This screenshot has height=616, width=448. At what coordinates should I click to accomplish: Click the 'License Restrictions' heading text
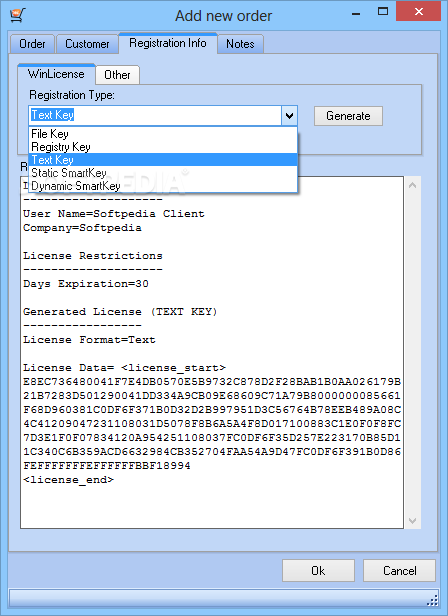[x=93, y=256]
